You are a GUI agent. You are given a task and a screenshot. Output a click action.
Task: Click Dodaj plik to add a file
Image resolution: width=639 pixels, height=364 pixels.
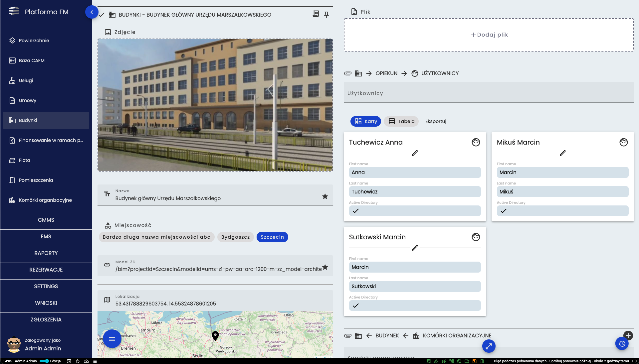pyautogui.click(x=489, y=35)
